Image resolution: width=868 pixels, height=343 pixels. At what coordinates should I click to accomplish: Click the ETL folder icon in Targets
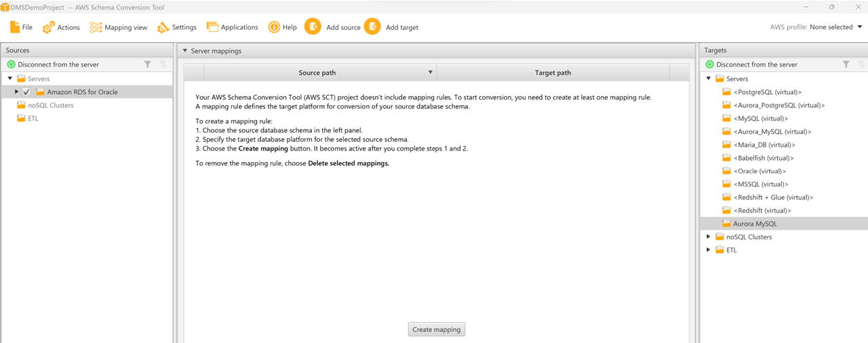(x=719, y=249)
